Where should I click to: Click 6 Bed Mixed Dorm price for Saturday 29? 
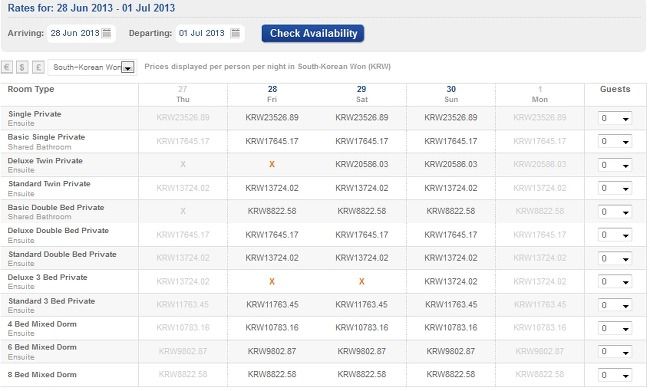[x=361, y=351]
